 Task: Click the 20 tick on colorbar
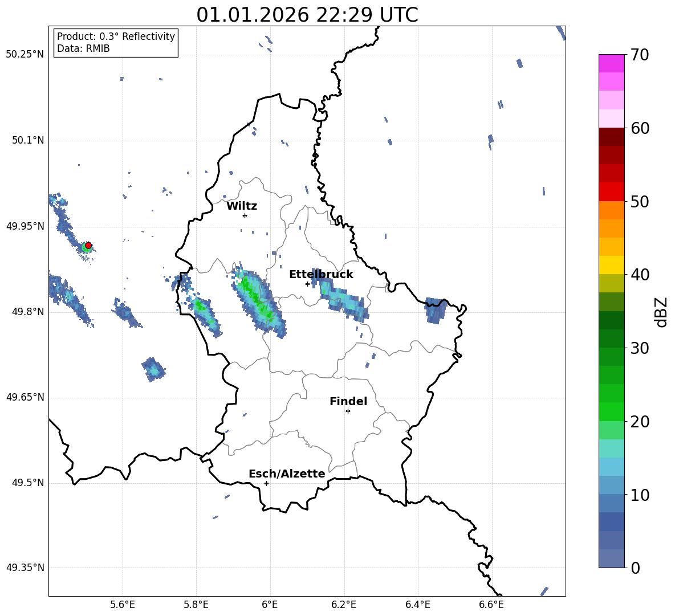[640, 422]
